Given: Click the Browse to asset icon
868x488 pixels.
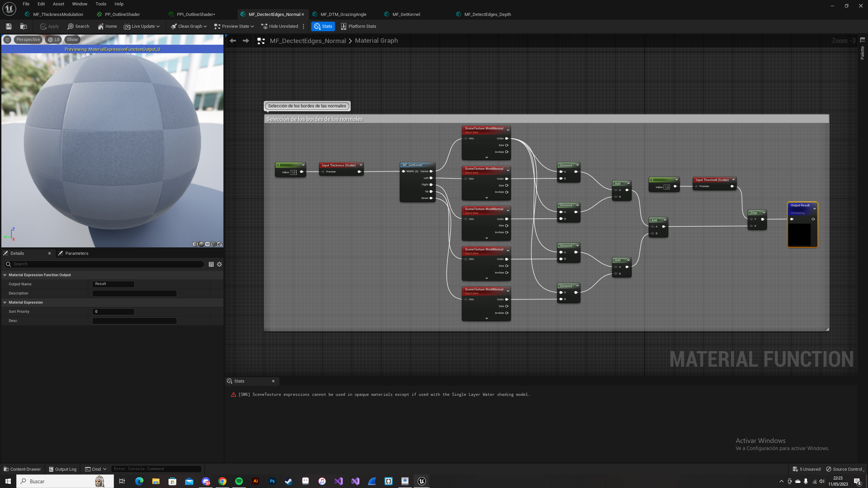Looking at the screenshot, I should [x=23, y=26].
